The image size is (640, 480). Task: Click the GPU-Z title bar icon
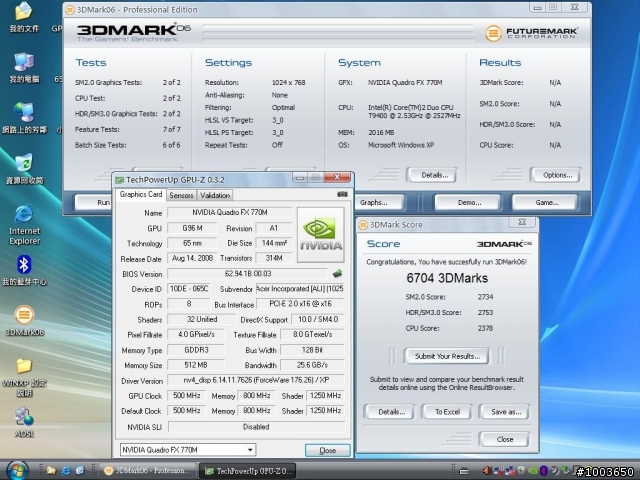119,180
